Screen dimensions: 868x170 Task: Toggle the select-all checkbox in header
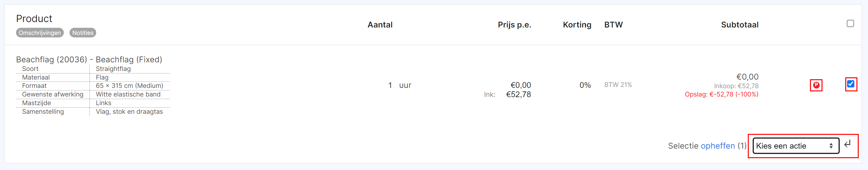point(850,24)
